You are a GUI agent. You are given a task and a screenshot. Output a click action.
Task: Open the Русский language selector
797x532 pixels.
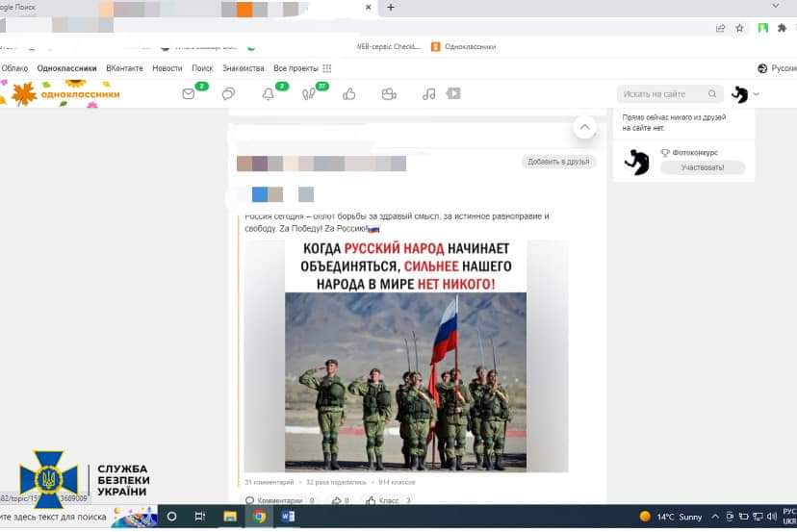tap(778, 68)
